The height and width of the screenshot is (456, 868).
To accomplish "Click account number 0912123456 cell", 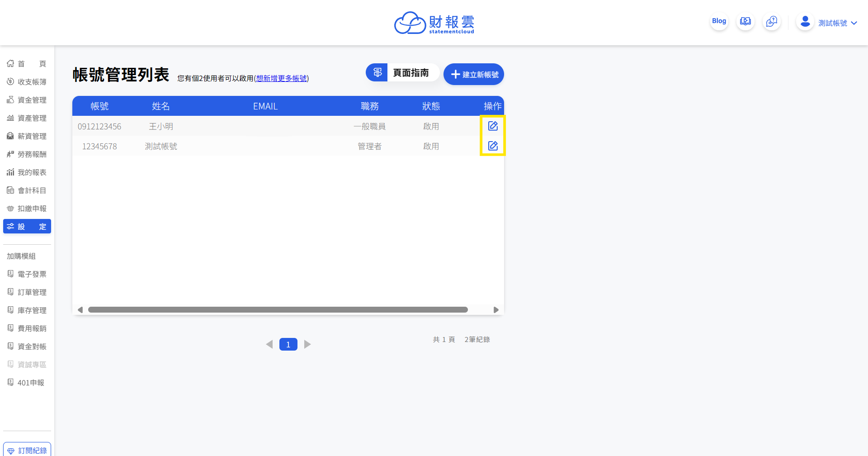I will (x=99, y=127).
